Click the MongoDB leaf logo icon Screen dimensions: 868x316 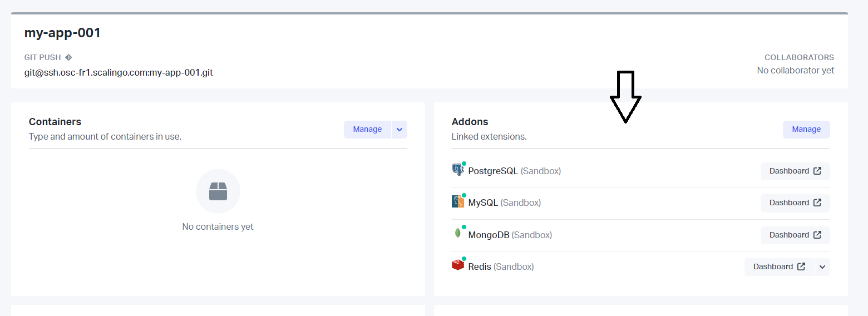pos(457,233)
